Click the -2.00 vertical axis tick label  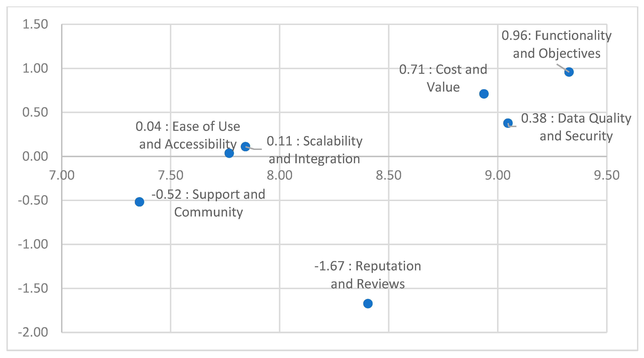point(33,332)
